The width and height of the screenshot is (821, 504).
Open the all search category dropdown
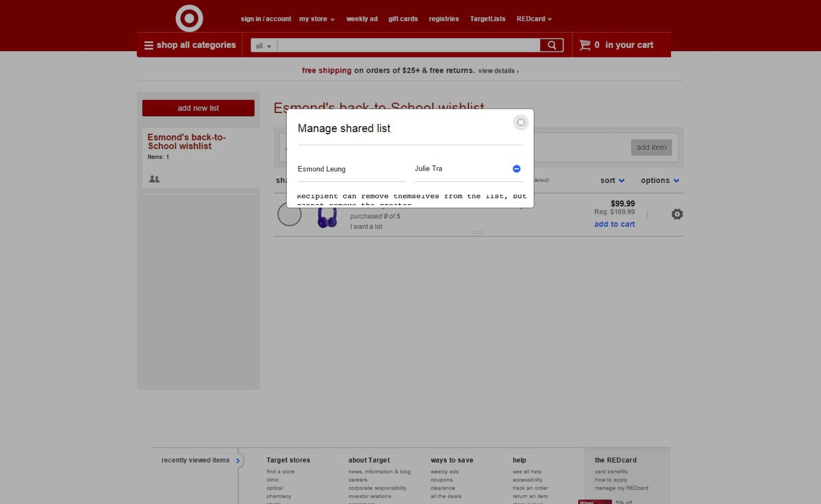pos(263,46)
